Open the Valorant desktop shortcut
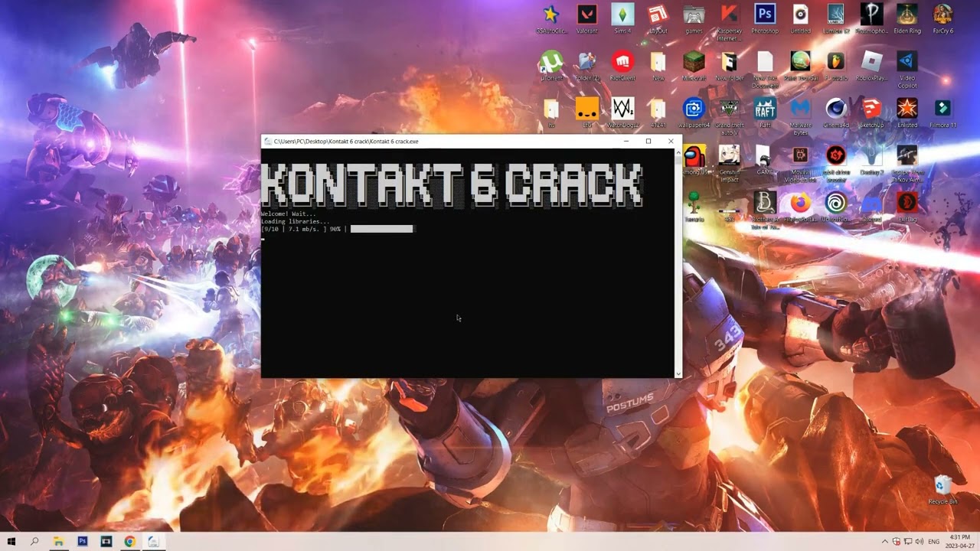Viewport: 980px width, 551px height. 586,19
